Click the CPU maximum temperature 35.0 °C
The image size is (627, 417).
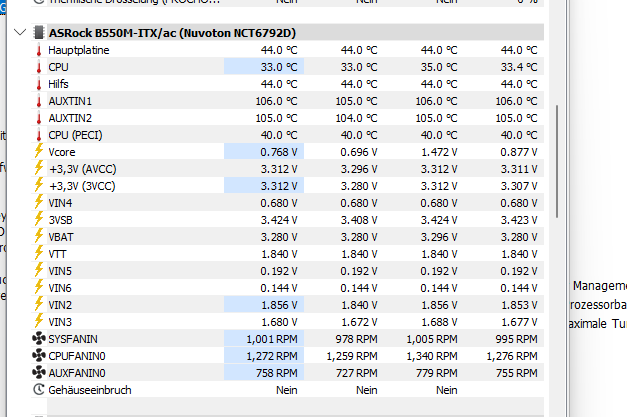click(x=439, y=67)
